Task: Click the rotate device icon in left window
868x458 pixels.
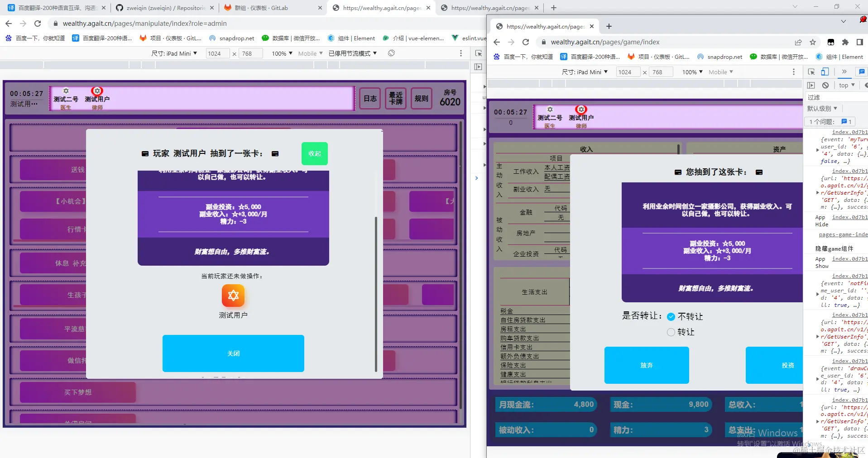Action: point(392,53)
